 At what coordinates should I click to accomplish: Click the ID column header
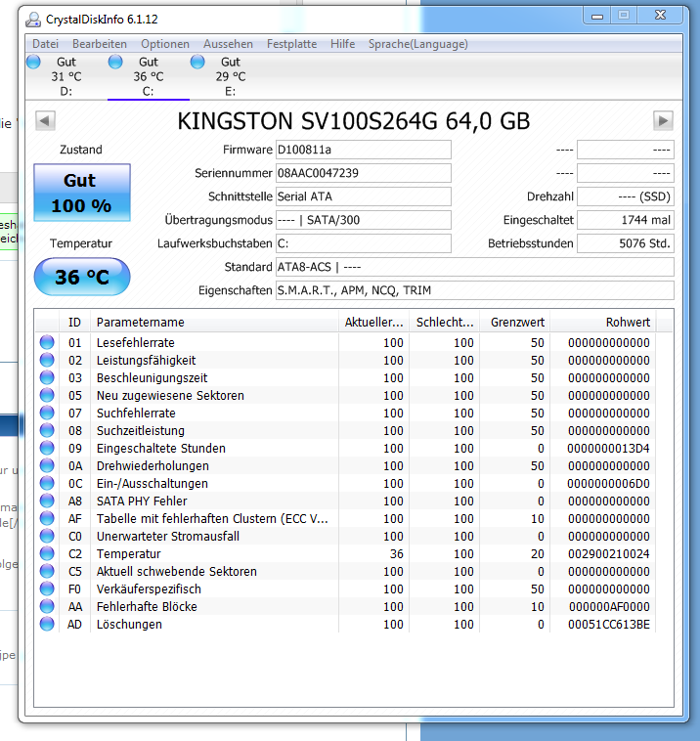74,323
